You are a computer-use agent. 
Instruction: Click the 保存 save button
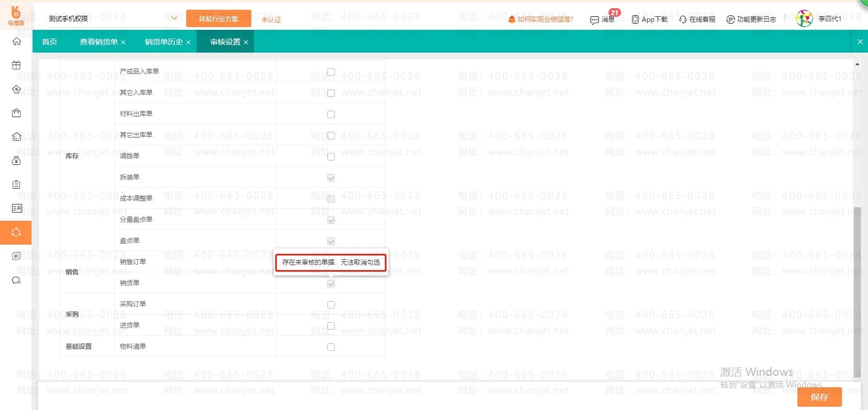click(820, 397)
